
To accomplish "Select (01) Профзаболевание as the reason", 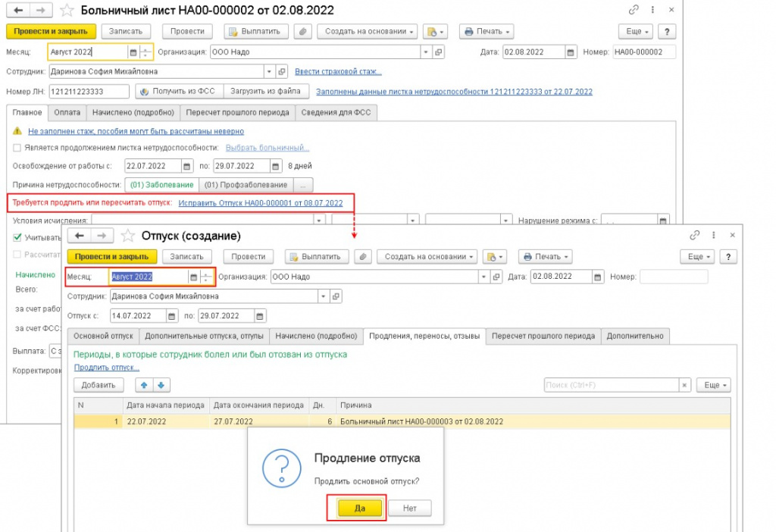I will coord(246,185).
